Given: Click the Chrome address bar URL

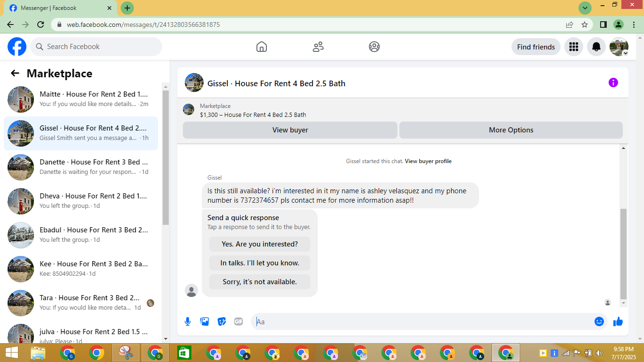Looking at the screenshot, I should pos(143,25).
